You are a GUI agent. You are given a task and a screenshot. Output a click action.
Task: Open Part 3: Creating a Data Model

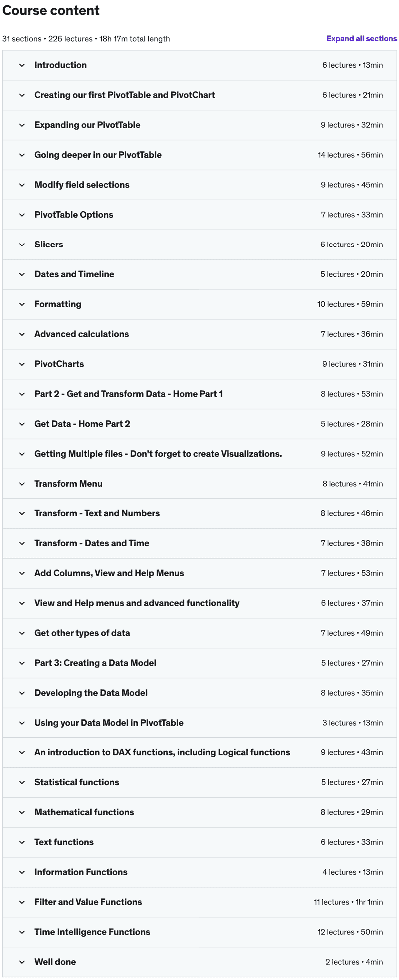[x=199, y=663]
